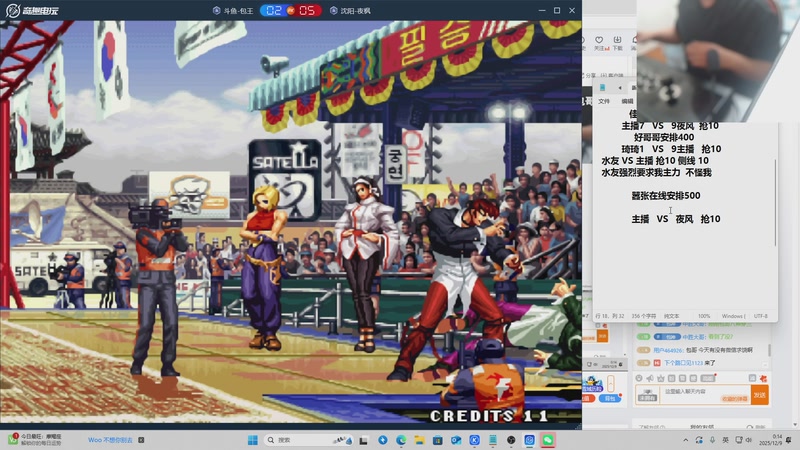Screen dimensions: 800x450
Task: Click the blue score 02 indicator
Action: coord(273,11)
